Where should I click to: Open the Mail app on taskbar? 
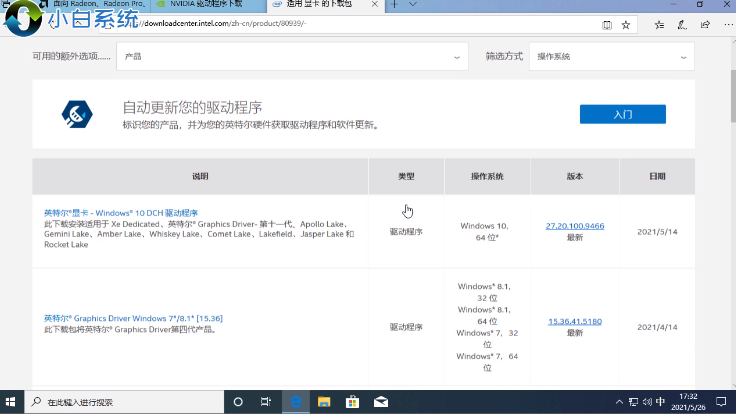381,402
